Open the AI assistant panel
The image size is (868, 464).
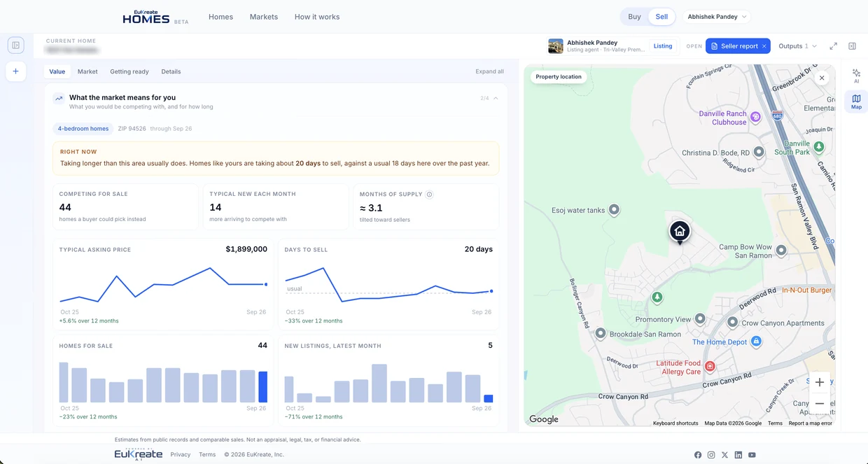856,76
